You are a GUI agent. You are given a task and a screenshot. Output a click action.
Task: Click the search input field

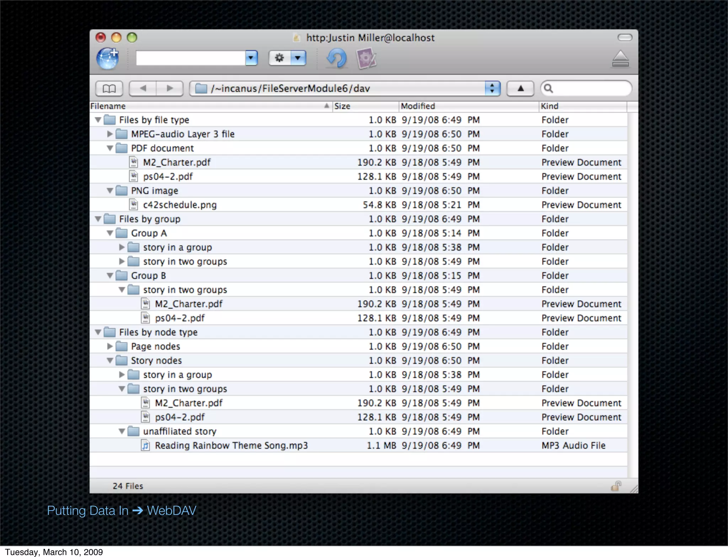pyautogui.click(x=586, y=88)
